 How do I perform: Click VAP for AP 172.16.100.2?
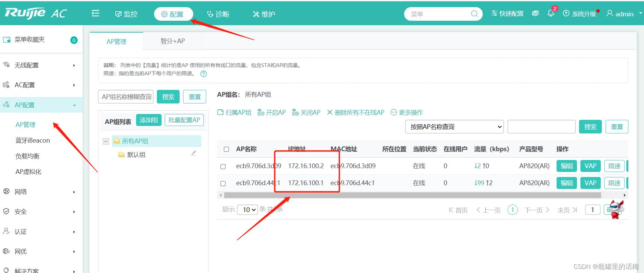click(x=591, y=166)
